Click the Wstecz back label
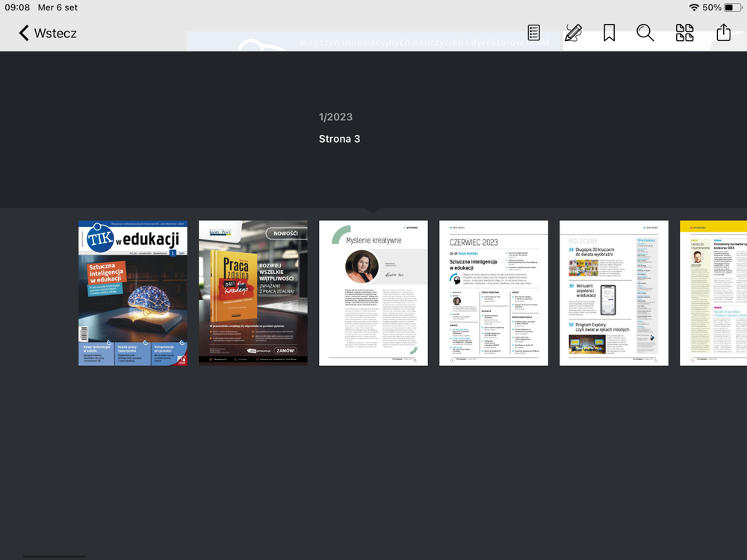This screenshot has width=747, height=560. click(55, 34)
